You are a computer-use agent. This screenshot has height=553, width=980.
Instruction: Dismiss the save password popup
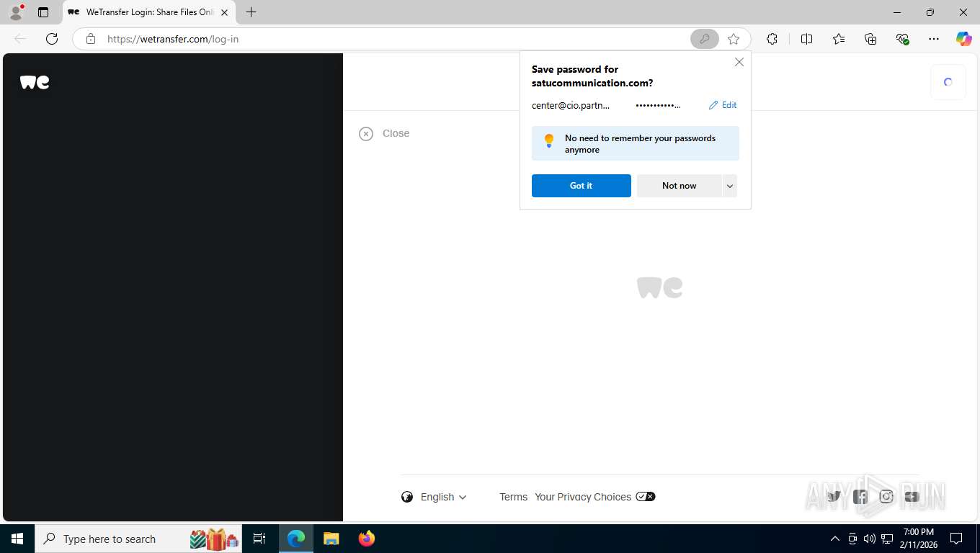point(739,62)
